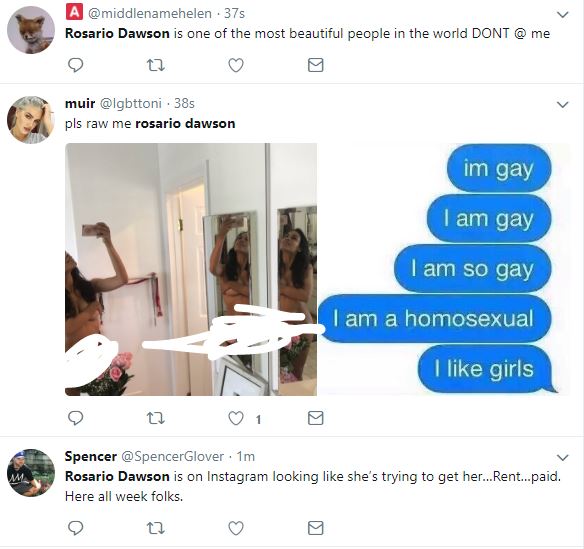Message Spencer's tweet using envelope icon

tap(315, 528)
